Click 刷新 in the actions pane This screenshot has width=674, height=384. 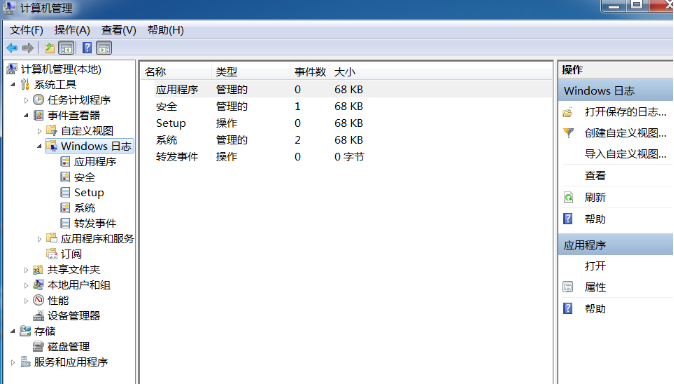point(595,197)
